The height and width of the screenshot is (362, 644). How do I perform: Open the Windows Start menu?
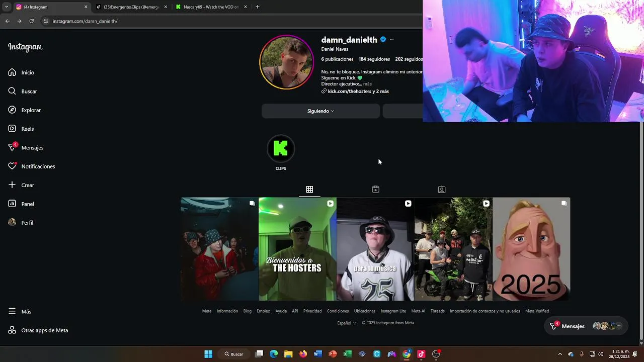(208, 354)
